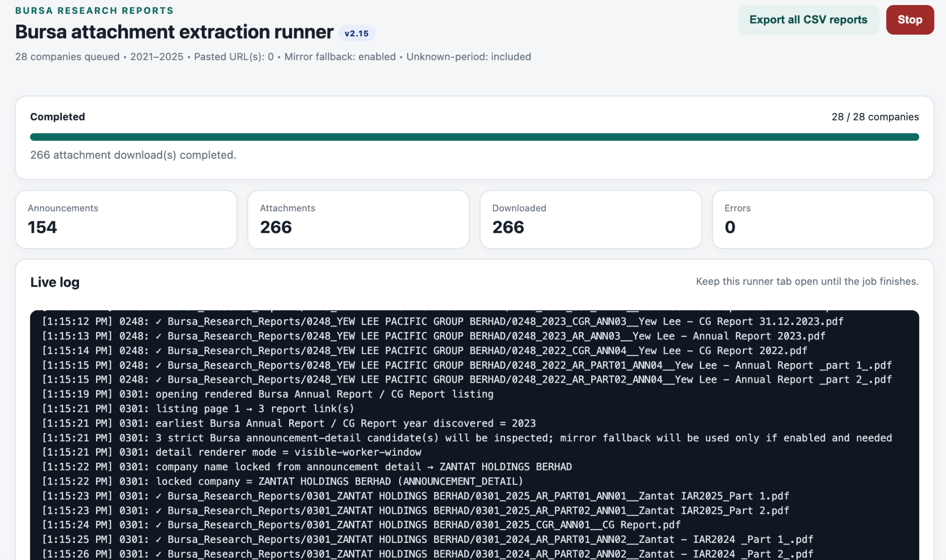Viewport: 946px width, 560px height.
Task: Select the v2.15 version badge
Action: [x=357, y=33]
